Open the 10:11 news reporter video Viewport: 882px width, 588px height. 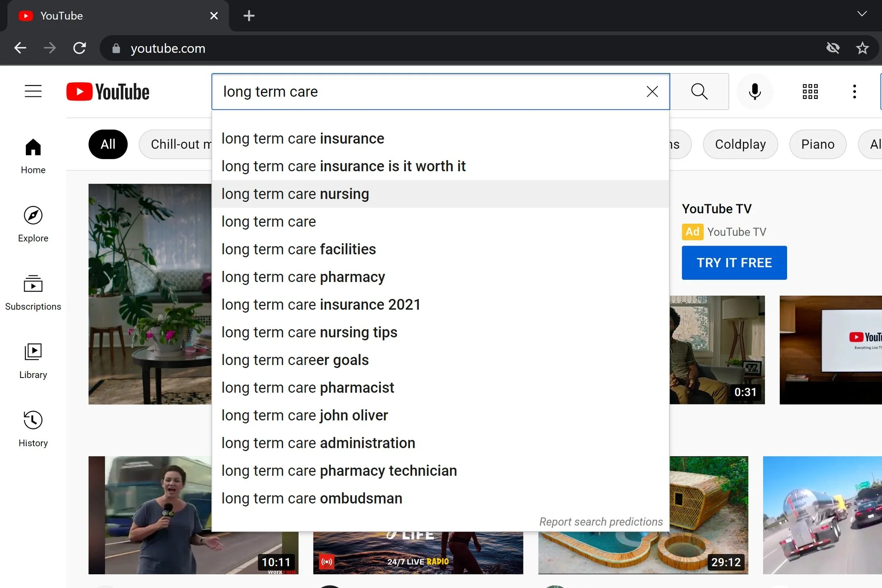point(193,515)
